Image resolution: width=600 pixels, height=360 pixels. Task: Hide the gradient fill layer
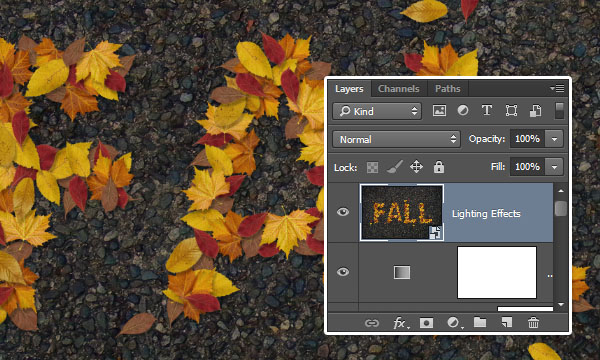tap(342, 272)
